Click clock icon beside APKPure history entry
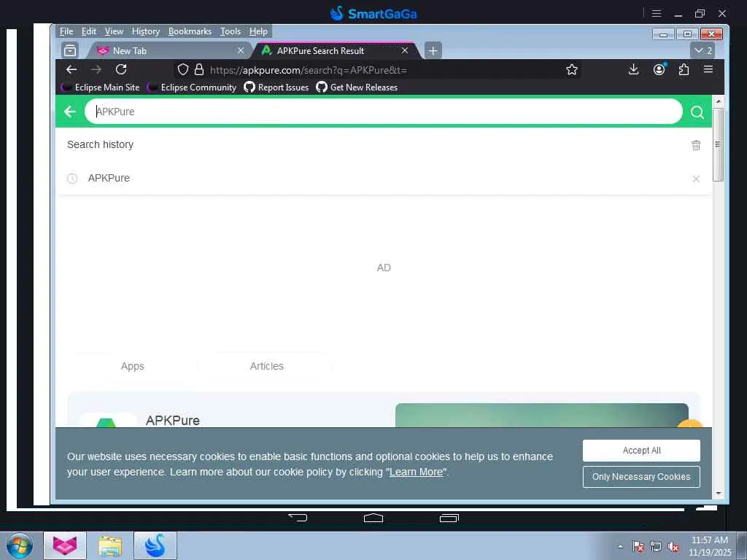Screen dimensions: 747x560 [x=72, y=179]
